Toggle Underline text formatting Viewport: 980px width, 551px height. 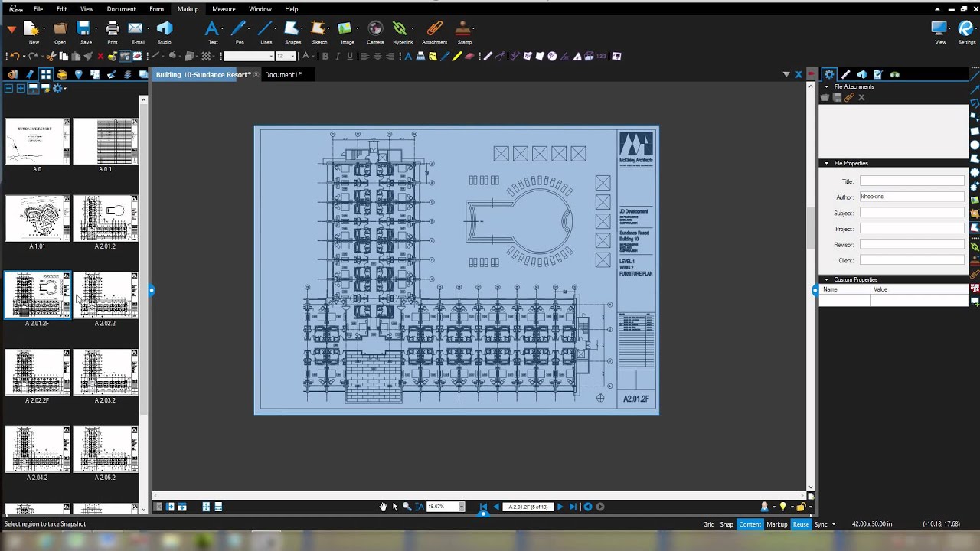pos(350,56)
